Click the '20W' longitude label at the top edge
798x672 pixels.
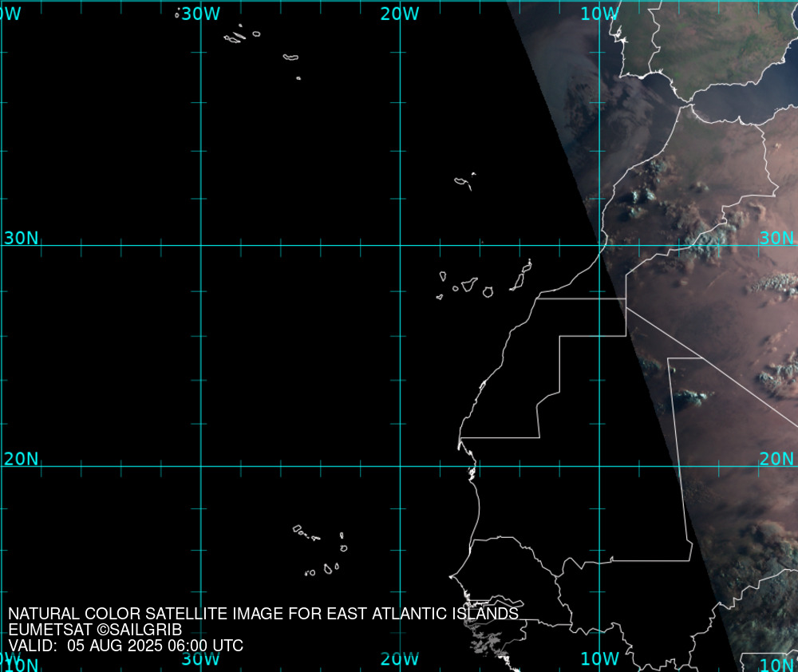point(400,14)
